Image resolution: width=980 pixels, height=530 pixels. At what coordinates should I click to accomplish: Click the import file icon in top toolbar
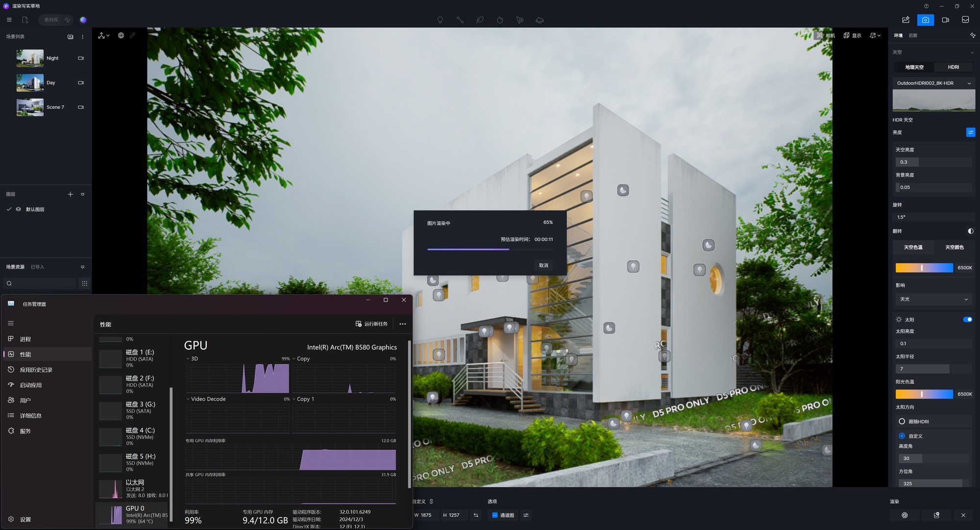click(25, 20)
